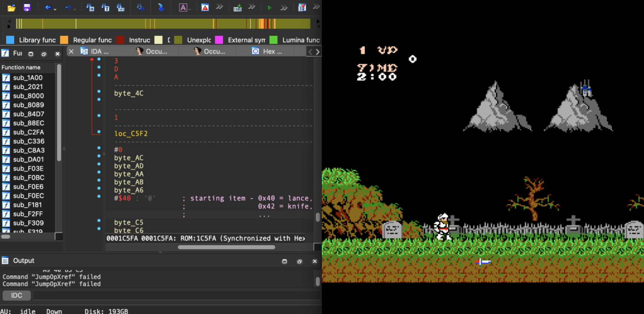Toggle breakpoint dot beside loc_C5F2
The image size is (644, 314).
click(x=99, y=132)
